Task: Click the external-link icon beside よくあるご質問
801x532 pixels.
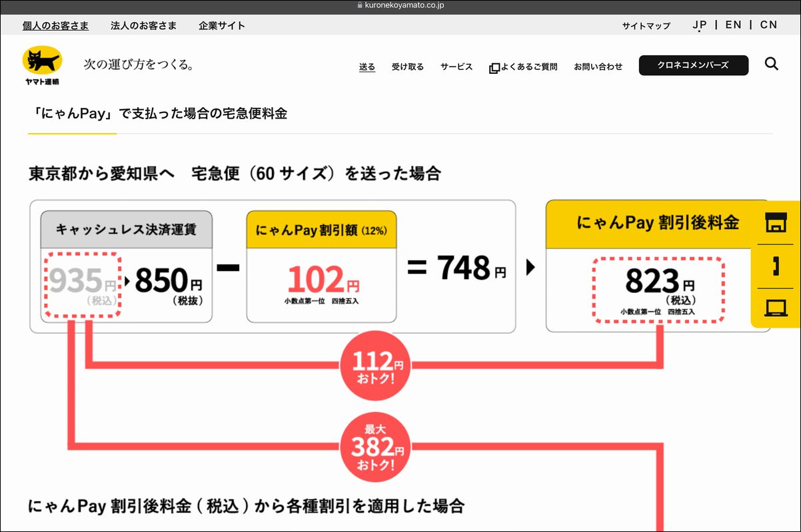Action: (494, 67)
